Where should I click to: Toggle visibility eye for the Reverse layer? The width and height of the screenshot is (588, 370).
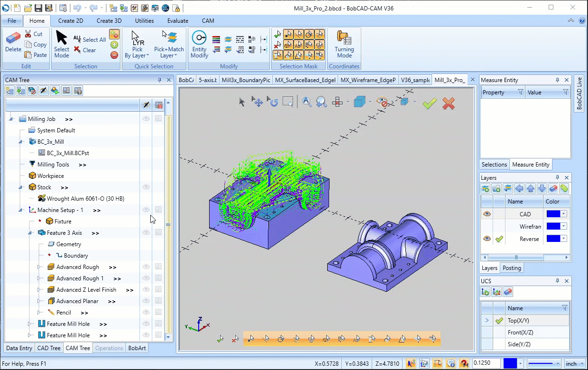tap(487, 239)
